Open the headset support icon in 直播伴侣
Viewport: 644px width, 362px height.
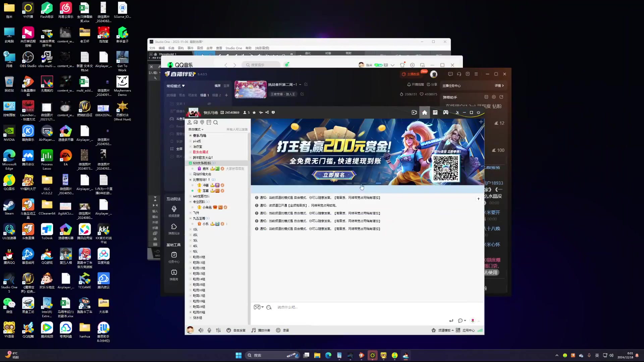click(x=459, y=74)
